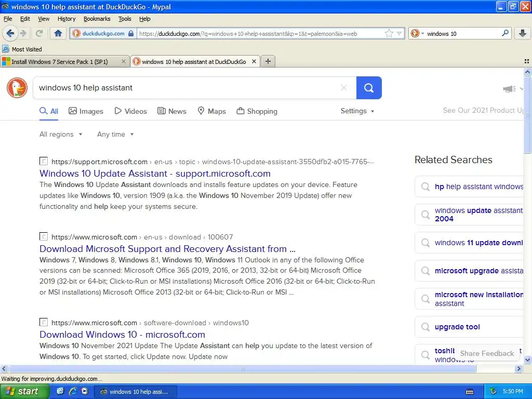This screenshot has height=399, width=532.
Task: Open the File menu
Action: click(x=8, y=19)
